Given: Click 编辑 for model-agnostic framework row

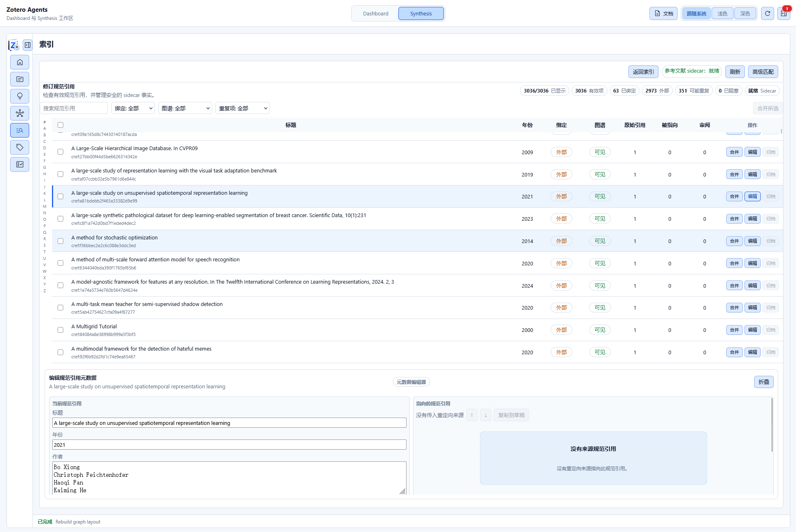Looking at the screenshot, I should (x=753, y=286).
